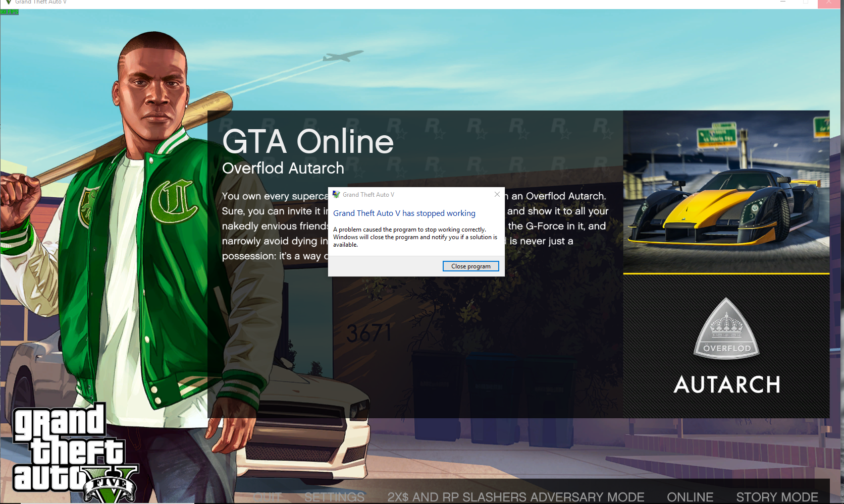
Task: Click the AUTARCH text logo
Action: point(727,384)
